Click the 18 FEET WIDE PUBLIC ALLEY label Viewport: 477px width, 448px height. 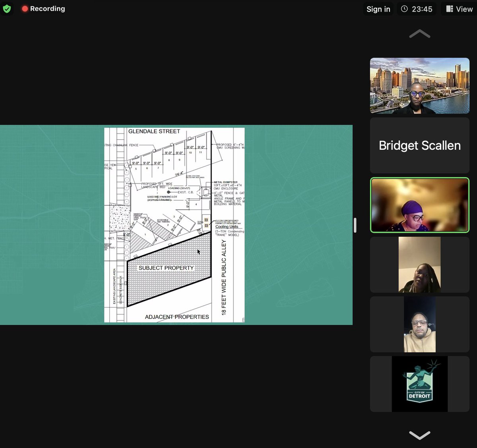click(224, 277)
